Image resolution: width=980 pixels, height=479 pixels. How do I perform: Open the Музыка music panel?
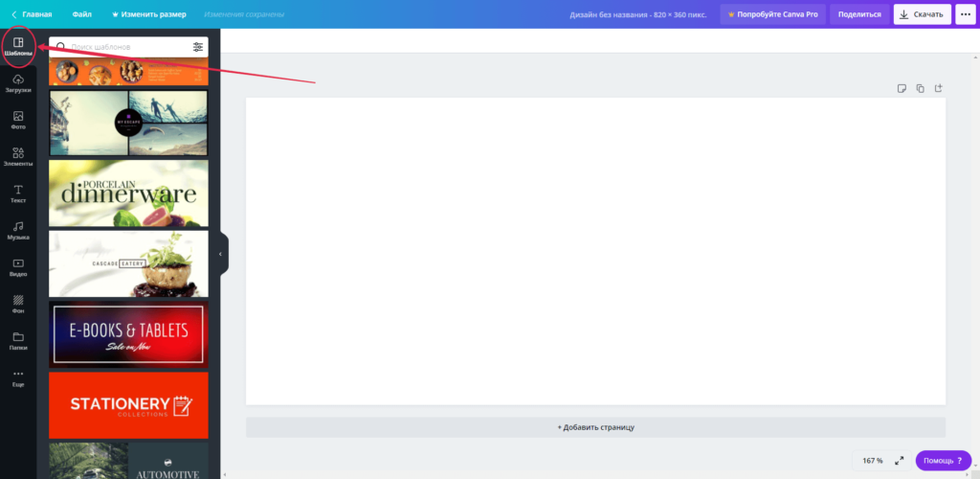pos(18,230)
